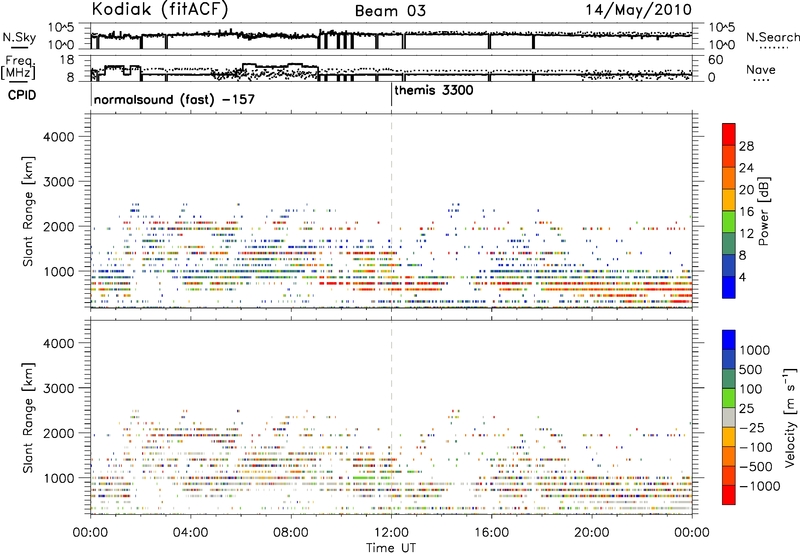The image size is (800, 554).
Task: Click the 'N.Search' legend label
Action: pos(772,37)
